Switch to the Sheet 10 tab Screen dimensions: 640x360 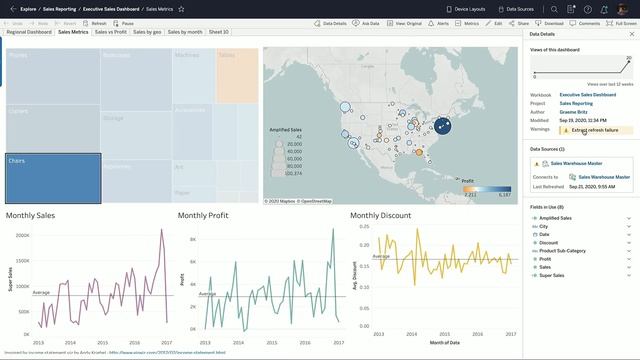coord(219,32)
